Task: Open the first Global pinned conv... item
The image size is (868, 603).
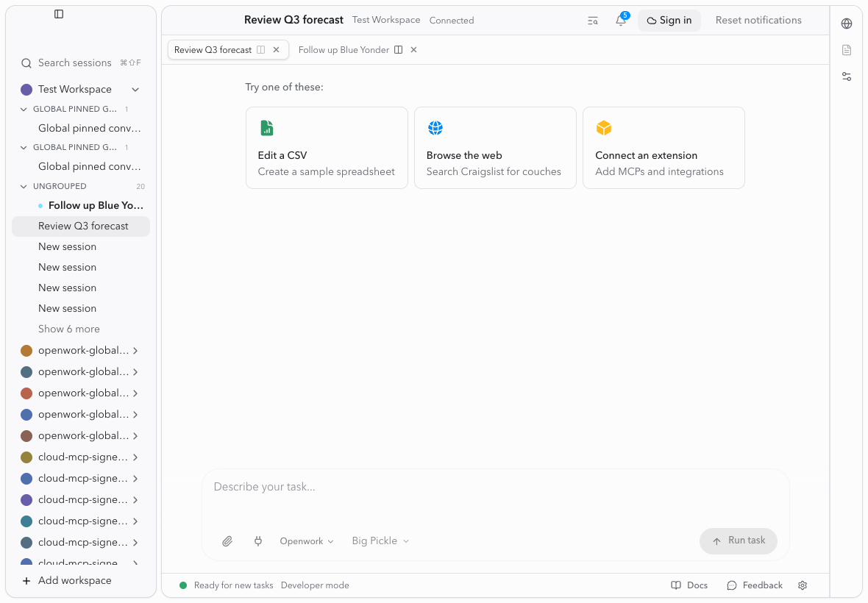Action: 81,129
